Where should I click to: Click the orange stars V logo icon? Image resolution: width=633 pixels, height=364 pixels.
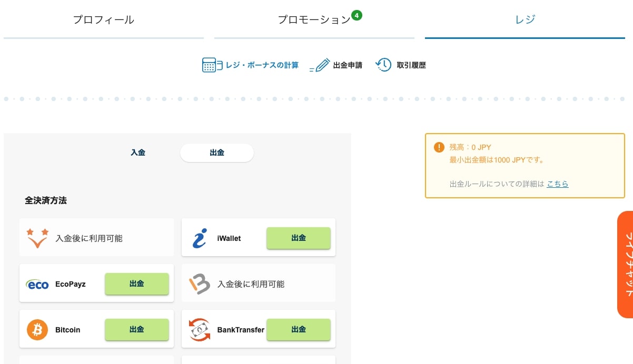37,238
